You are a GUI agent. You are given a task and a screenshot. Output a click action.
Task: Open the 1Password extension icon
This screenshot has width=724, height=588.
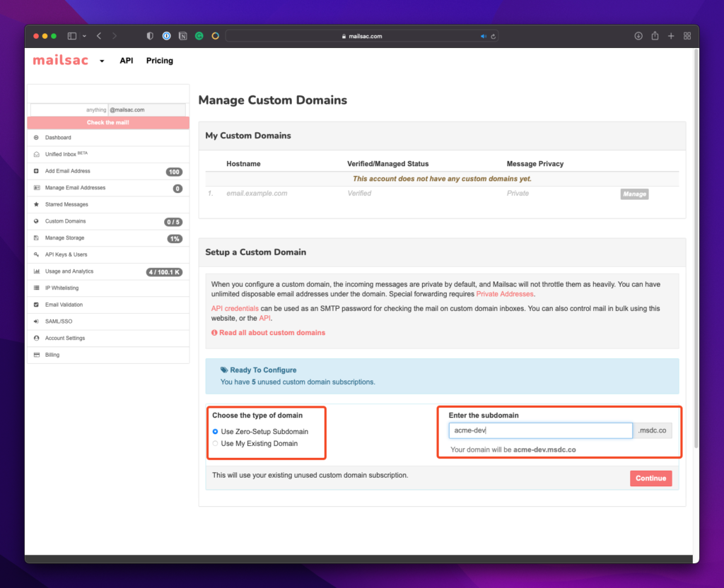[x=167, y=36]
